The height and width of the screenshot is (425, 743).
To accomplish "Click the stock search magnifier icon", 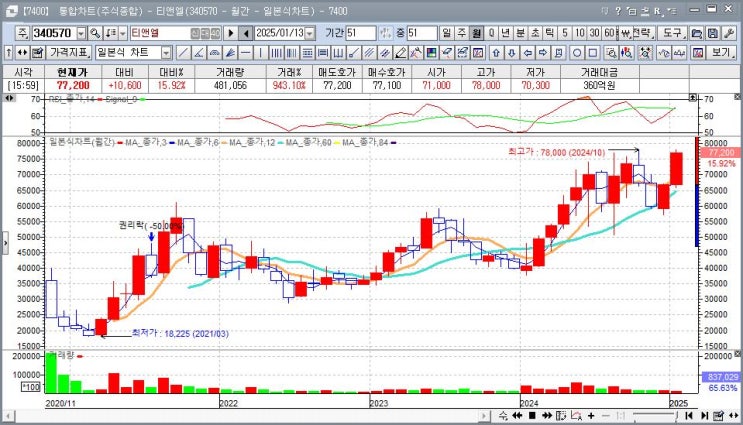I will (x=96, y=33).
